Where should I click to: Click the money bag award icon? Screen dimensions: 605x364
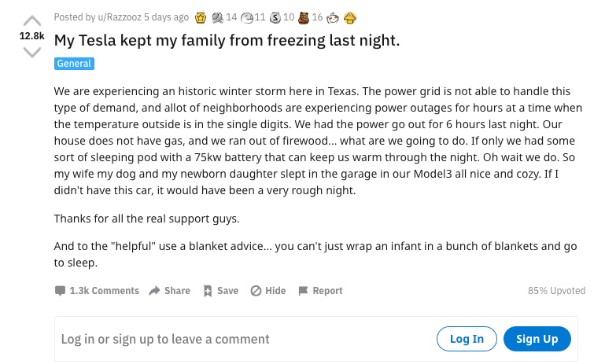(x=275, y=17)
